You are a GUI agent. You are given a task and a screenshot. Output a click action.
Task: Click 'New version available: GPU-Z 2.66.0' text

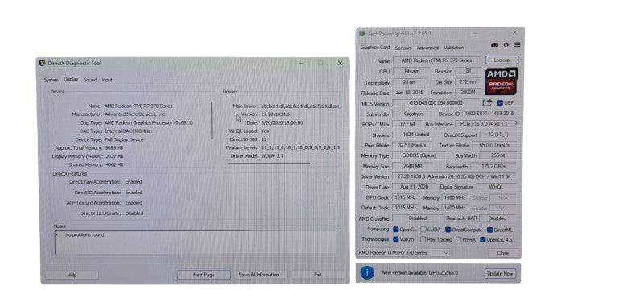point(419,273)
